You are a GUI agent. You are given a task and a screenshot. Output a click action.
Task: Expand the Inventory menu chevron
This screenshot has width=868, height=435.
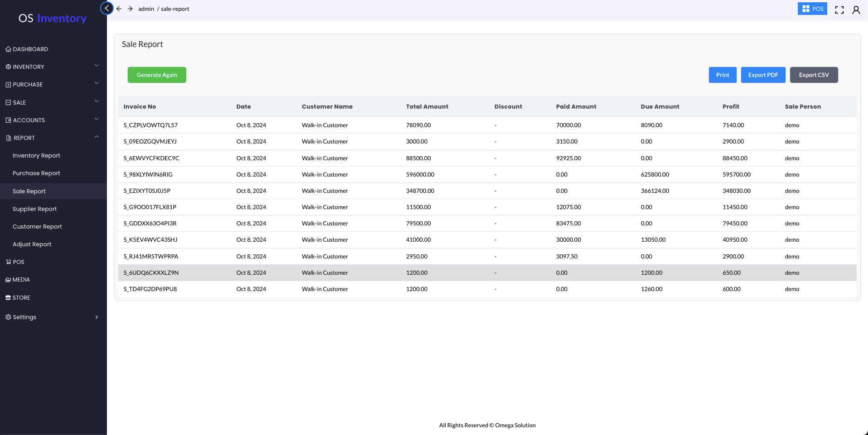coord(96,66)
